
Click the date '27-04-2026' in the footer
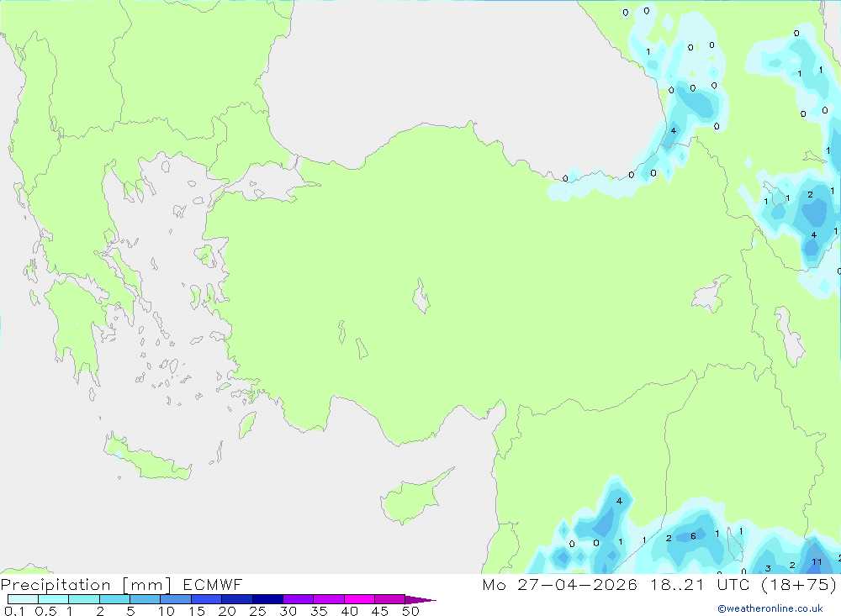578,584
